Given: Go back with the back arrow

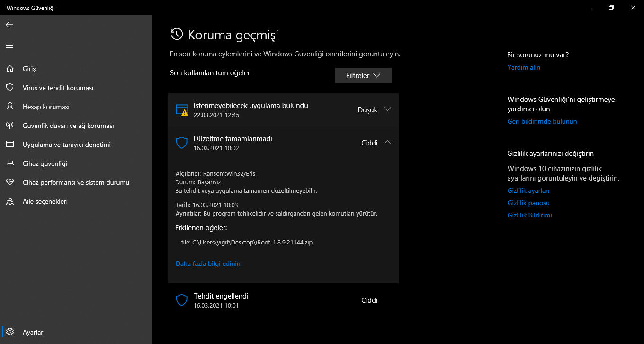Looking at the screenshot, I should (x=9, y=25).
